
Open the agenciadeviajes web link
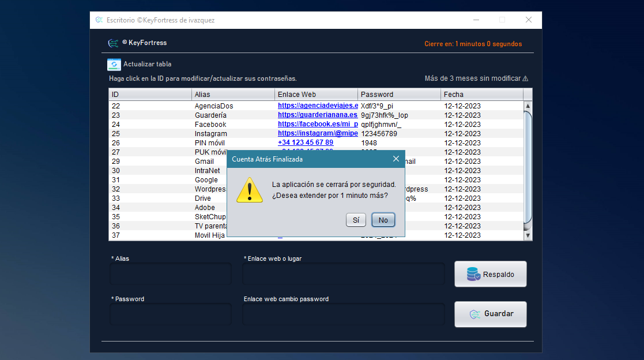coord(318,106)
